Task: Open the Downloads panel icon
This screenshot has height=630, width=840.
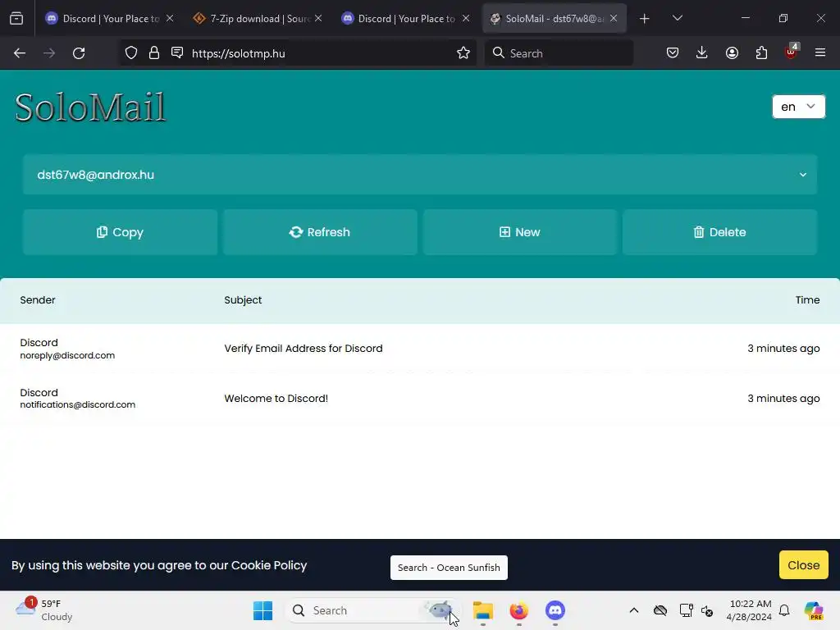Action: pyautogui.click(x=702, y=53)
